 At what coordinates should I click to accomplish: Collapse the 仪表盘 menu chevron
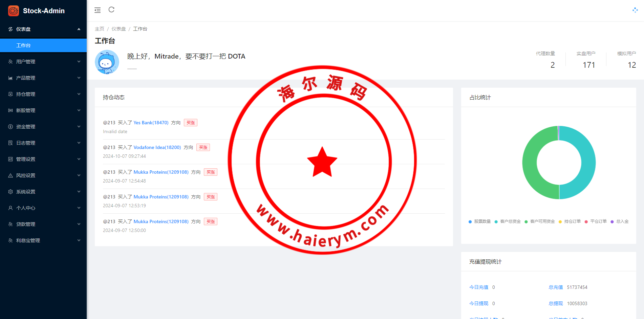(79, 29)
